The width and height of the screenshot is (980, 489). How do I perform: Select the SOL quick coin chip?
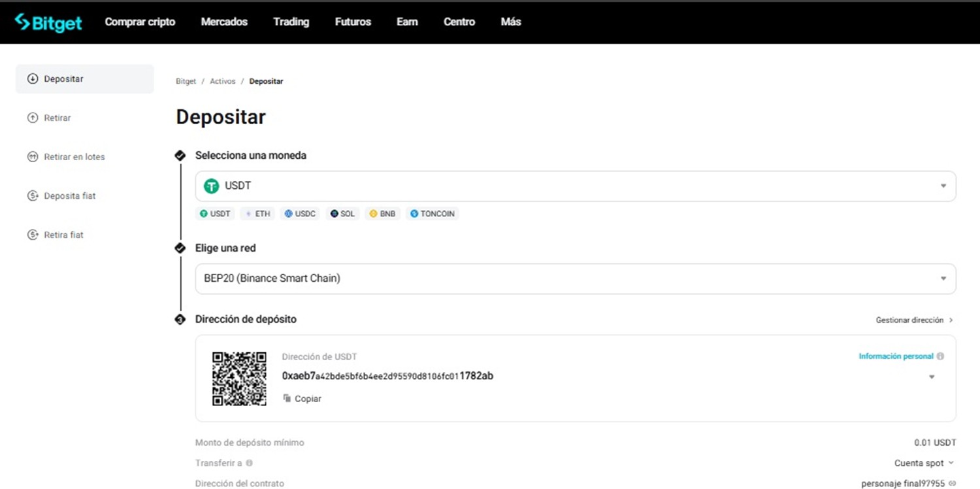342,214
